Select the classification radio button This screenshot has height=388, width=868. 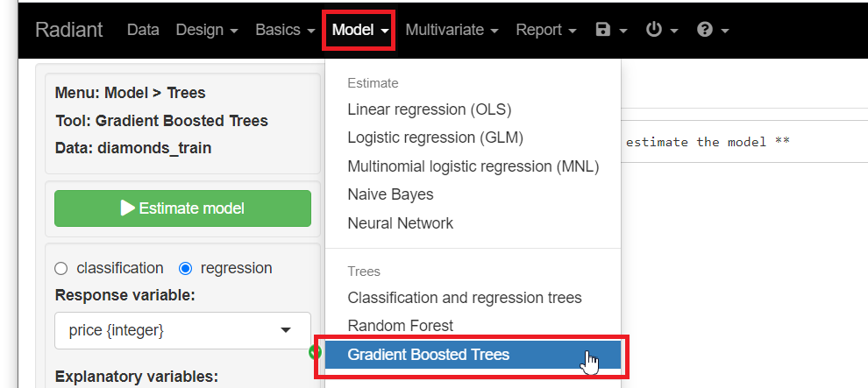coord(61,268)
